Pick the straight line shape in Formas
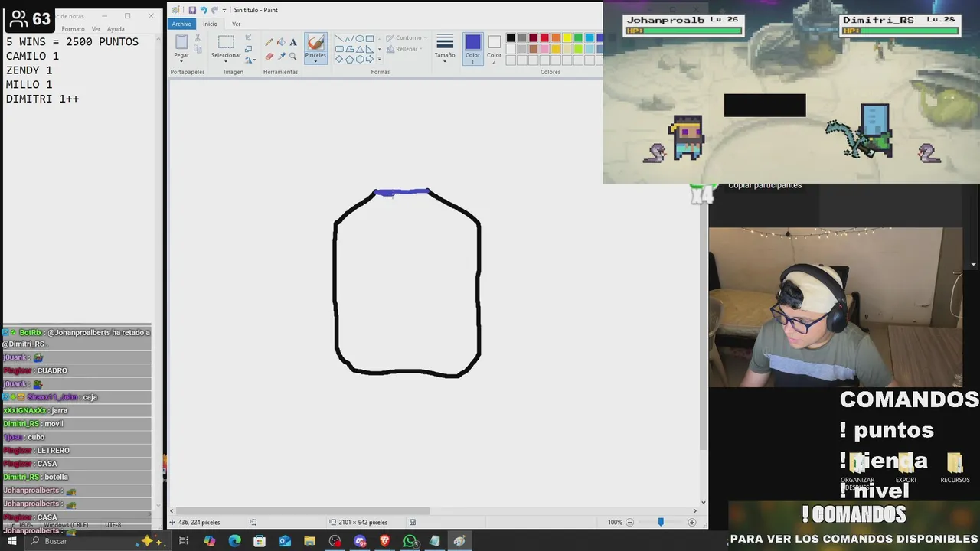The height and width of the screenshot is (551, 980). point(339,38)
